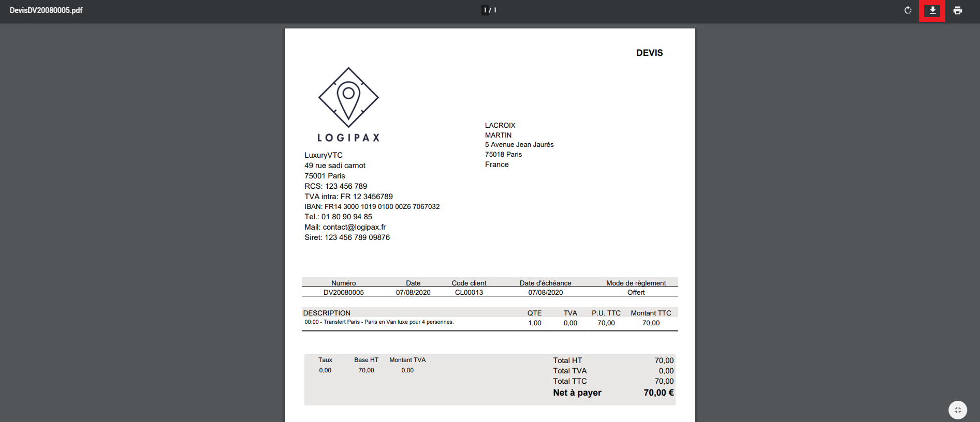Click the Mode de règlement column header
This screenshot has height=422, width=980.
coord(636,283)
